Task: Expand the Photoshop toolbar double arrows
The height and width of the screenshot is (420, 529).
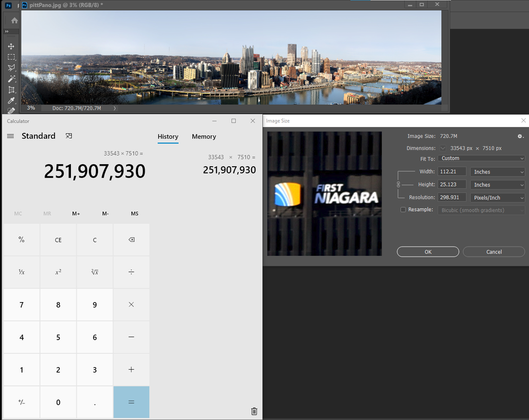Action: pyautogui.click(x=7, y=31)
